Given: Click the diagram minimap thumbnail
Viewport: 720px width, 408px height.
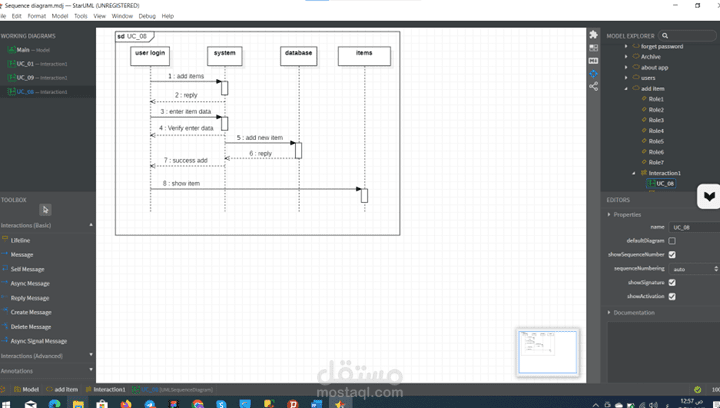Looking at the screenshot, I should (x=547, y=352).
